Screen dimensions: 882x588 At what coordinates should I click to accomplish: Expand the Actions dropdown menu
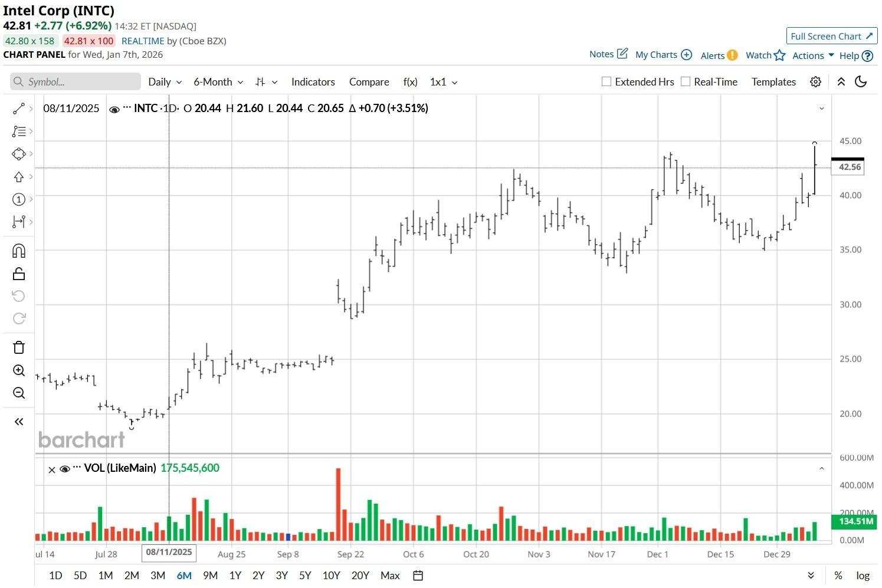pyautogui.click(x=813, y=55)
